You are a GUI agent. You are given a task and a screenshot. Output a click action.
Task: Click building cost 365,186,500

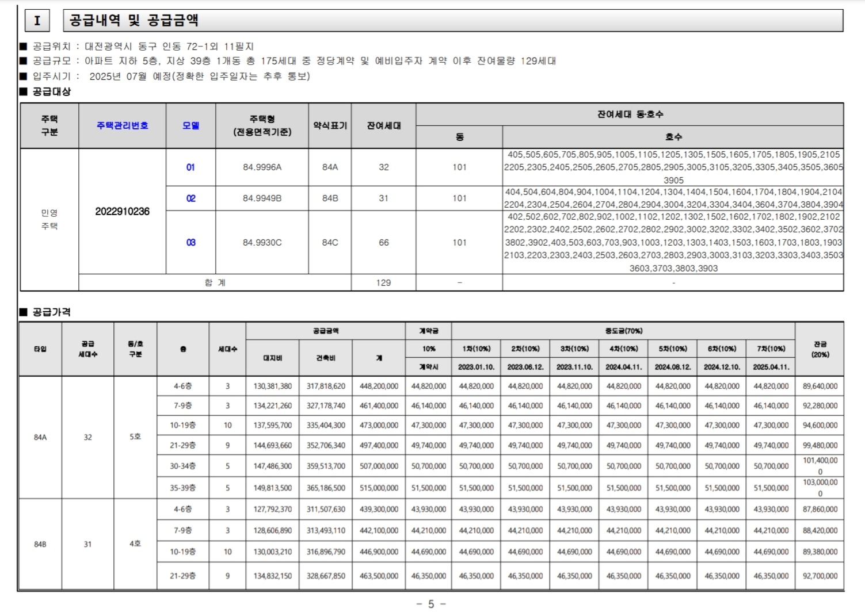pos(326,488)
